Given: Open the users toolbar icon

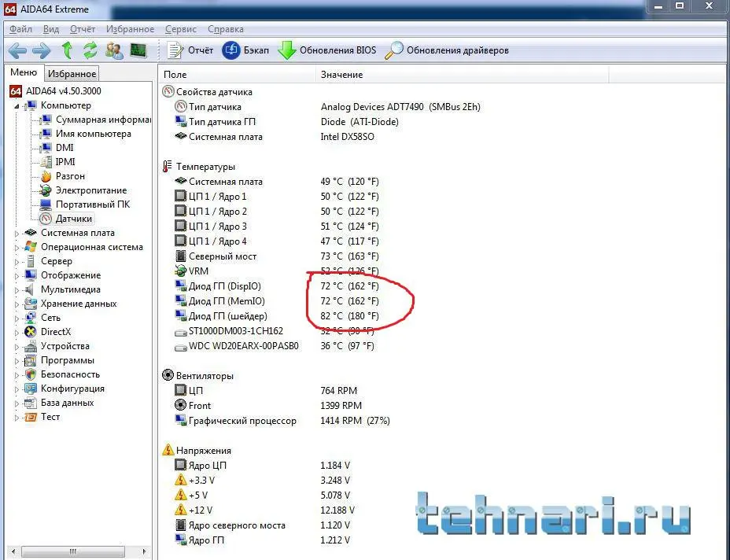Looking at the screenshot, I should click(114, 50).
